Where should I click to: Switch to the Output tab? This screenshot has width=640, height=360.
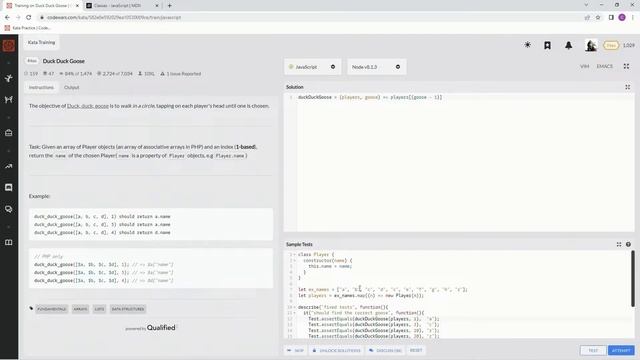tap(71, 87)
